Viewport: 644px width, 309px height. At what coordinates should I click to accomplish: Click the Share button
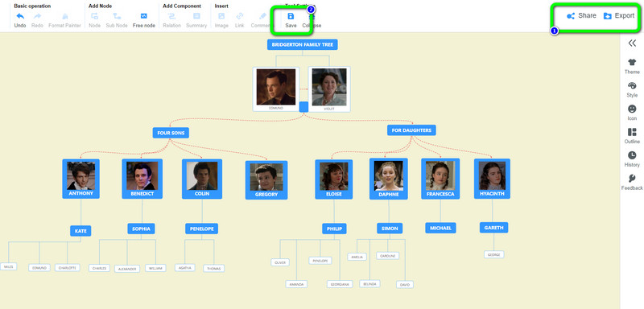point(581,16)
